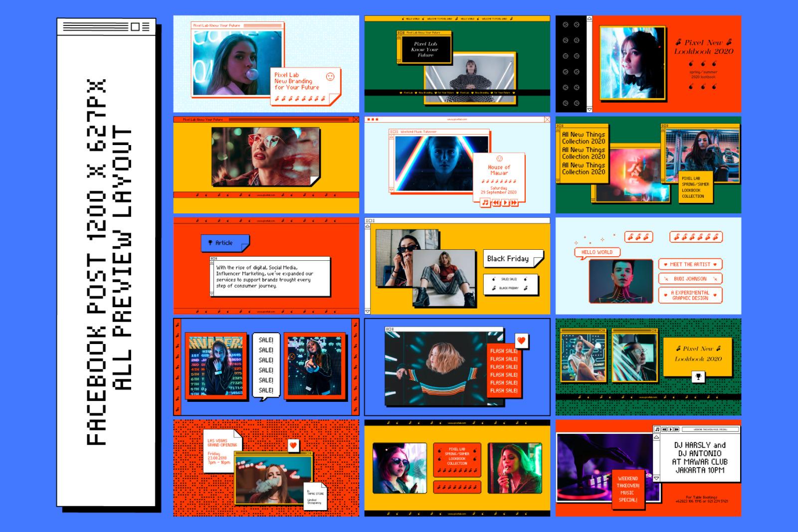
Task: Click trophy icon under Pixel New Lookbook
Action: tap(698, 377)
